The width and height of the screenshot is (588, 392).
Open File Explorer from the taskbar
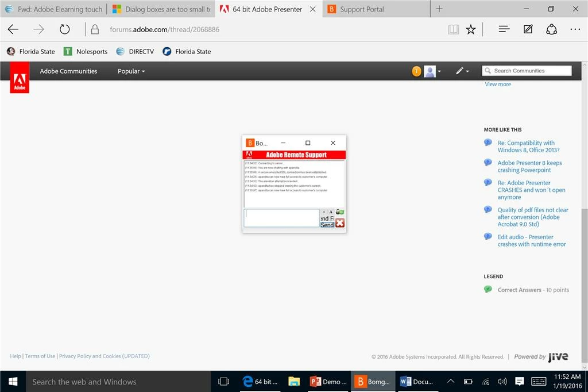tap(294, 382)
